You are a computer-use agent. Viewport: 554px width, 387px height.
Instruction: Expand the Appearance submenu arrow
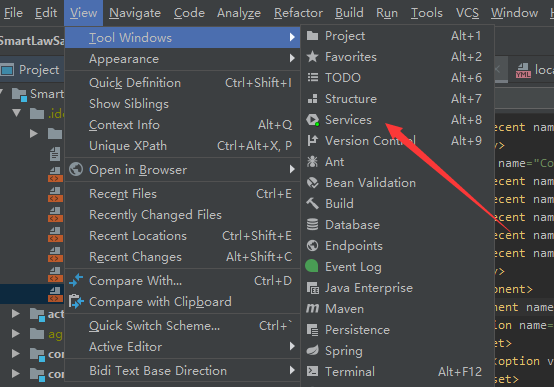pos(292,58)
